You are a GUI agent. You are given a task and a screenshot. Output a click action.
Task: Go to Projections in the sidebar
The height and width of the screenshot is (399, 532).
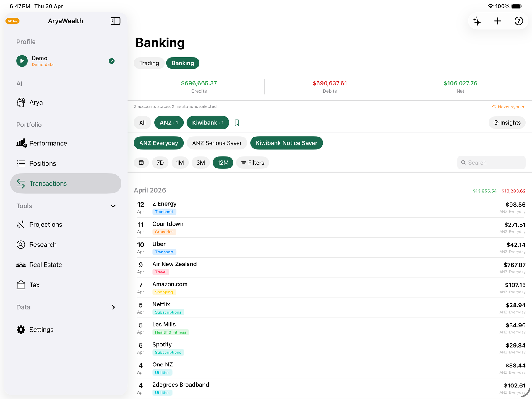tap(66, 225)
